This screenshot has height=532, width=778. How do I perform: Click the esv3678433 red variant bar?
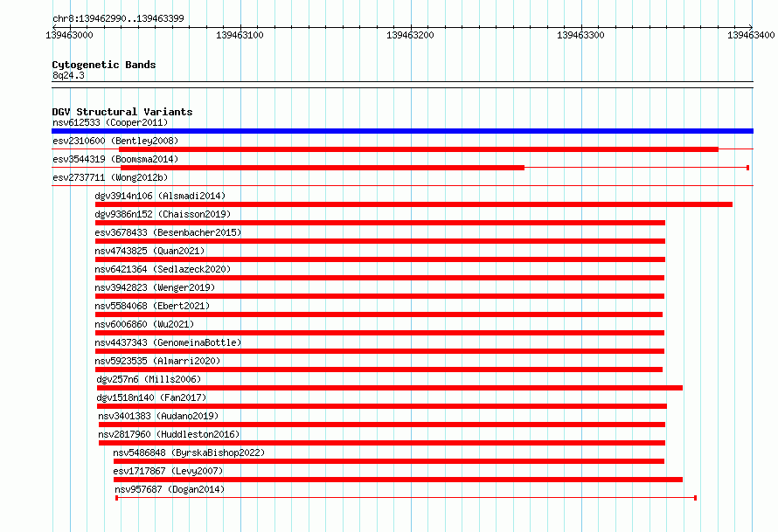(380, 241)
